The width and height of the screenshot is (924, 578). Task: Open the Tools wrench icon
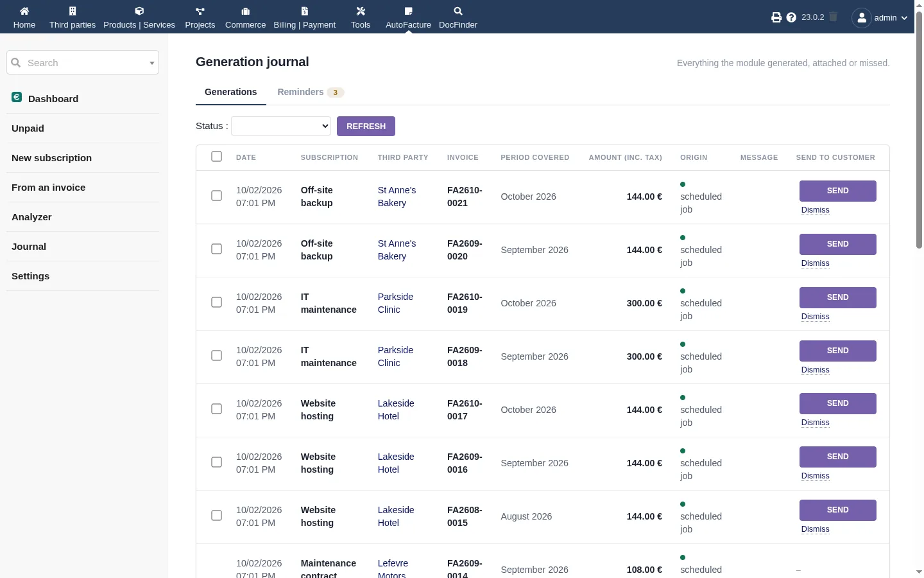point(361,11)
